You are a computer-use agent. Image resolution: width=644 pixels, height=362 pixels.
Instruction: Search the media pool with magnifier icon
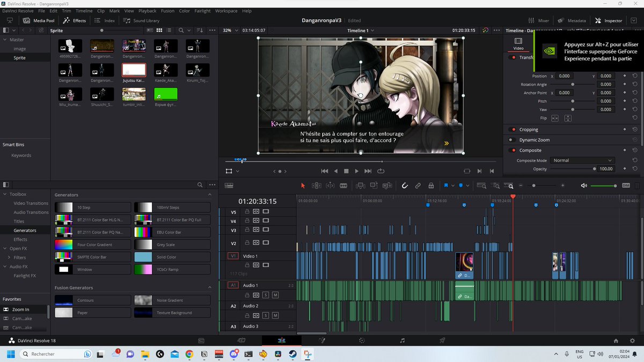pyautogui.click(x=181, y=31)
